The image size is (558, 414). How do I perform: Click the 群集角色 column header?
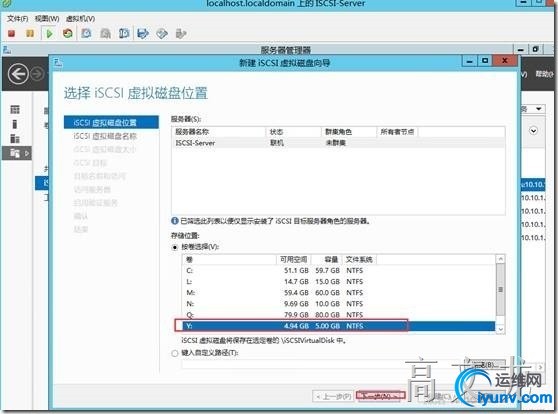[x=349, y=132]
